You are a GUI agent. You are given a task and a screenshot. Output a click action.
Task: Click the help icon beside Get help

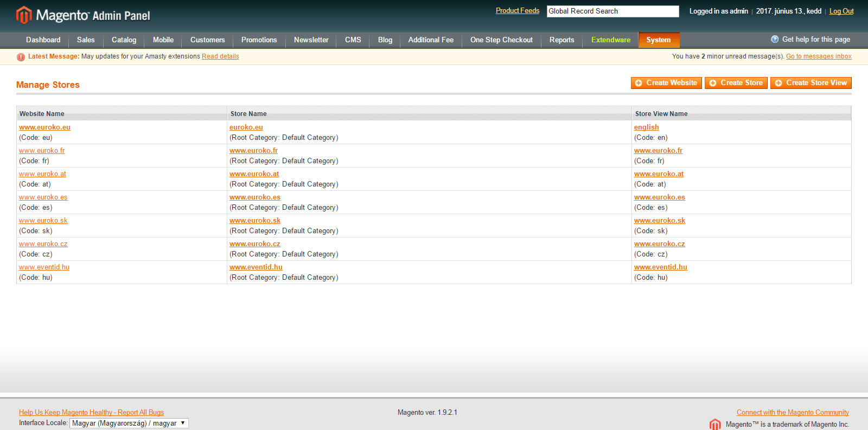coord(775,39)
